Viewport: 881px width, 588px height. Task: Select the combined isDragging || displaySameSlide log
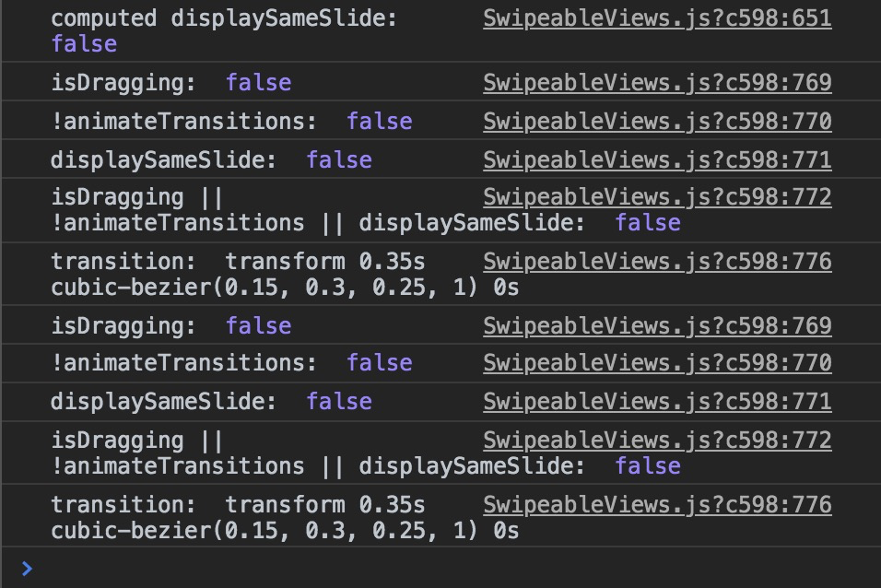276,209
